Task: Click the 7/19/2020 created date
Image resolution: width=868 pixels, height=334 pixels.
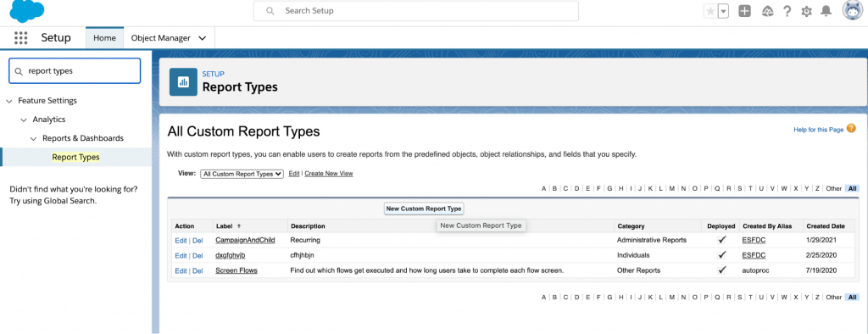Action: (822, 270)
